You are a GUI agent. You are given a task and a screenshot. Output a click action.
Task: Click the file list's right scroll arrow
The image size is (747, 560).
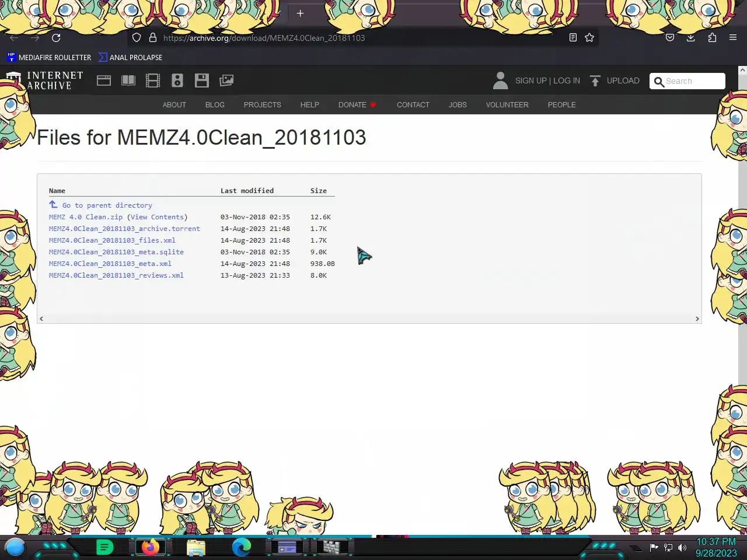(697, 318)
